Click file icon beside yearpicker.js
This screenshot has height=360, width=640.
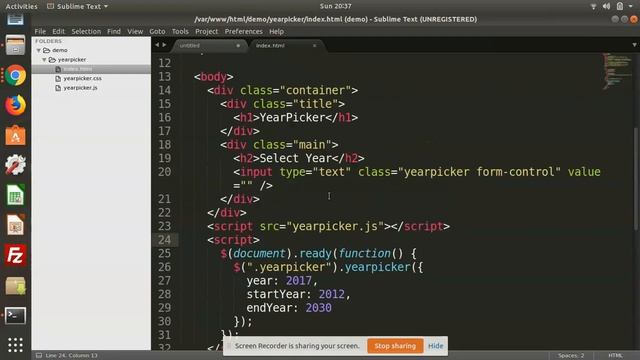coord(58,88)
